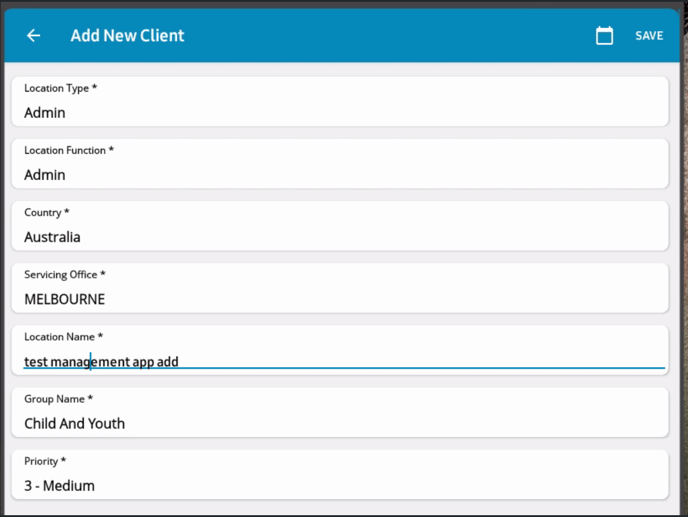688x517 pixels.
Task: Open the Priority selector 3 - Medium
Action: (340, 474)
